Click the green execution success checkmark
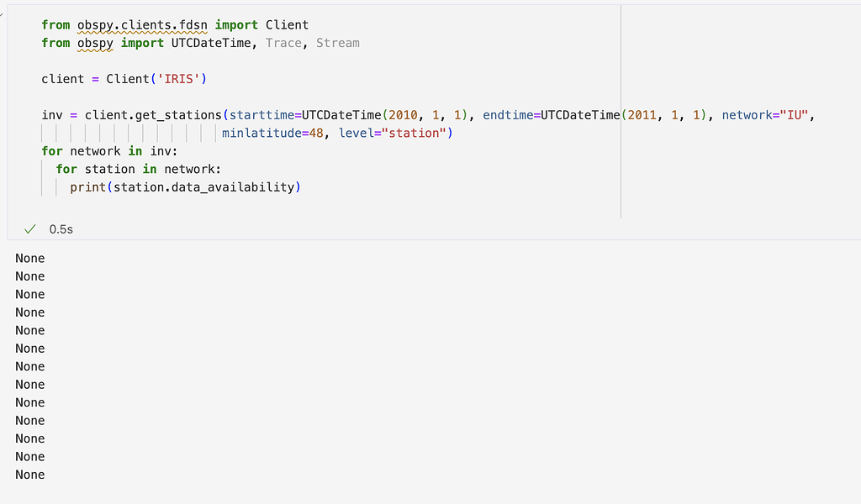861x504 pixels. pos(30,228)
